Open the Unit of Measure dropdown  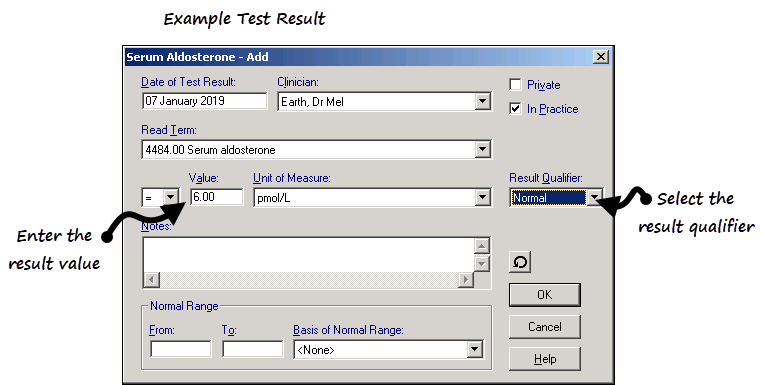(x=482, y=198)
